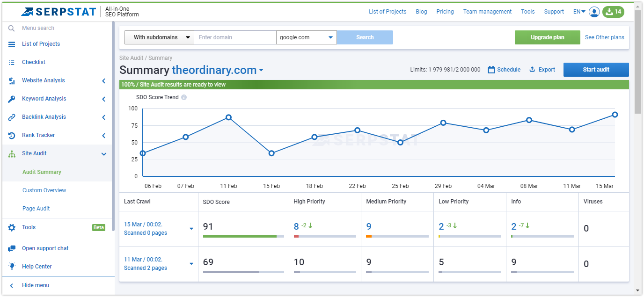Image resolution: width=644 pixels, height=297 pixels.
Task: Click the Schedule calendar icon
Action: point(491,70)
